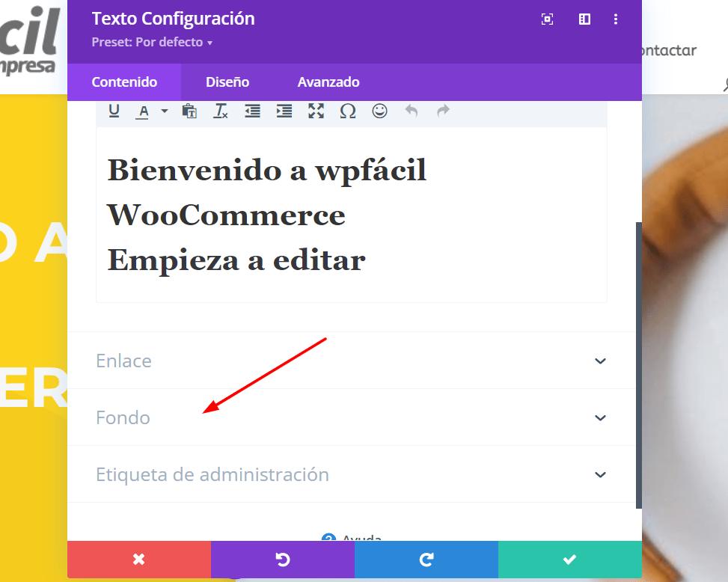Click the blue redo button at bottom

(x=426, y=560)
